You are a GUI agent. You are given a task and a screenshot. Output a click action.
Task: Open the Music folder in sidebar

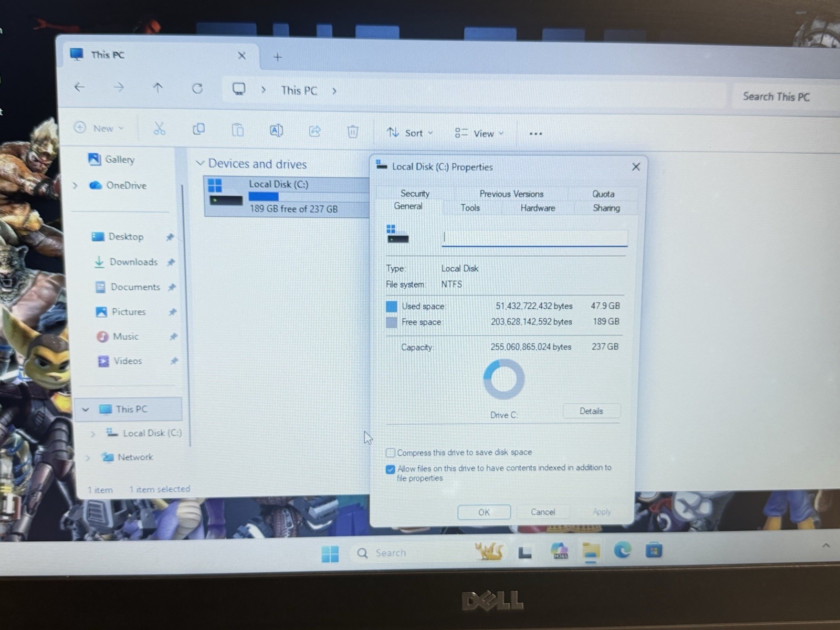118,337
